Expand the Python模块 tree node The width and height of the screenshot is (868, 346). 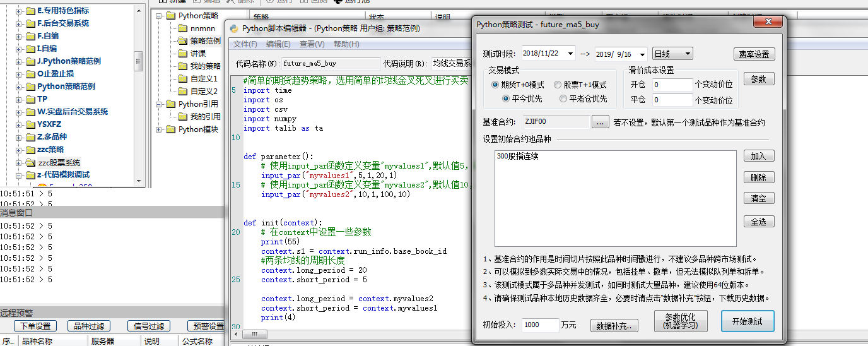(159, 129)
